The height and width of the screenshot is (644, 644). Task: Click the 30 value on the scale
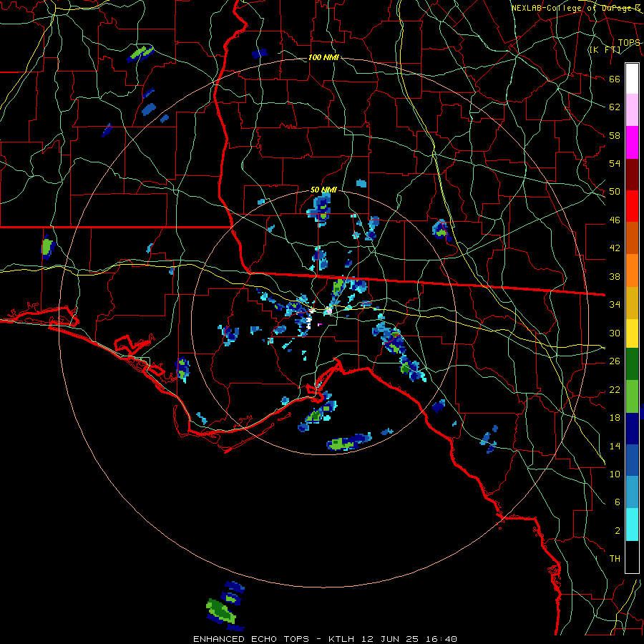[x=615, y=333]
